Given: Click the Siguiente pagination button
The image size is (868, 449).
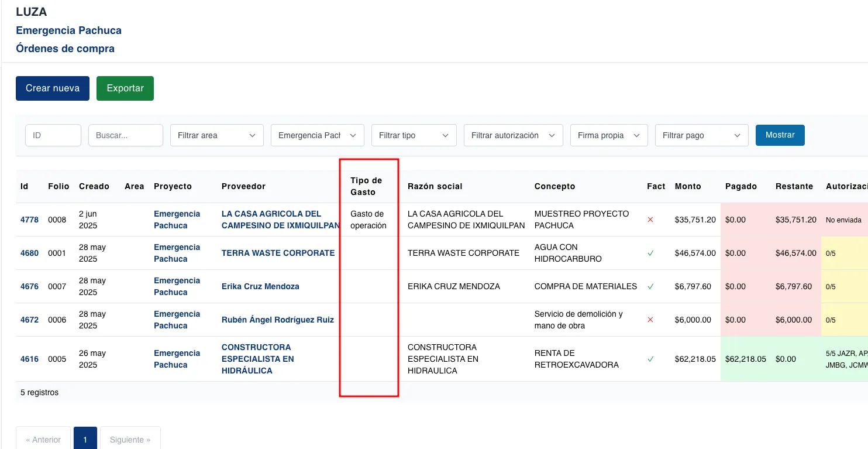Looking at the screenshot, I should click(x=130, y=439).
